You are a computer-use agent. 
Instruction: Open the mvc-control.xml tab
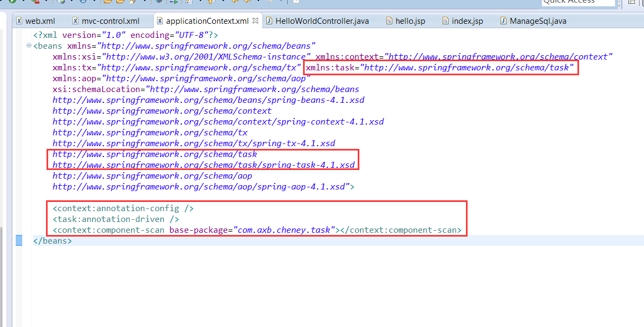[106, 21]
